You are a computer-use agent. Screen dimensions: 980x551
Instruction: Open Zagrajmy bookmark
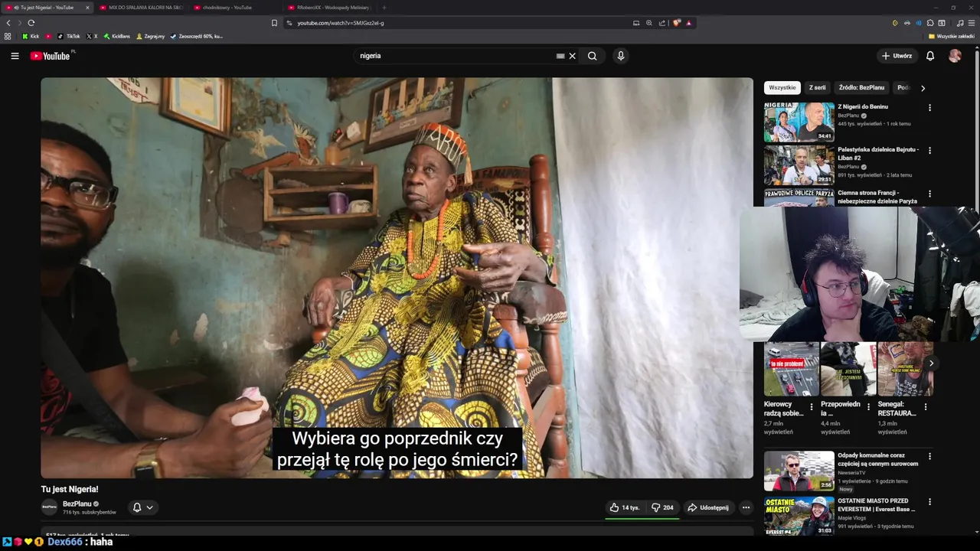[150, 36]
